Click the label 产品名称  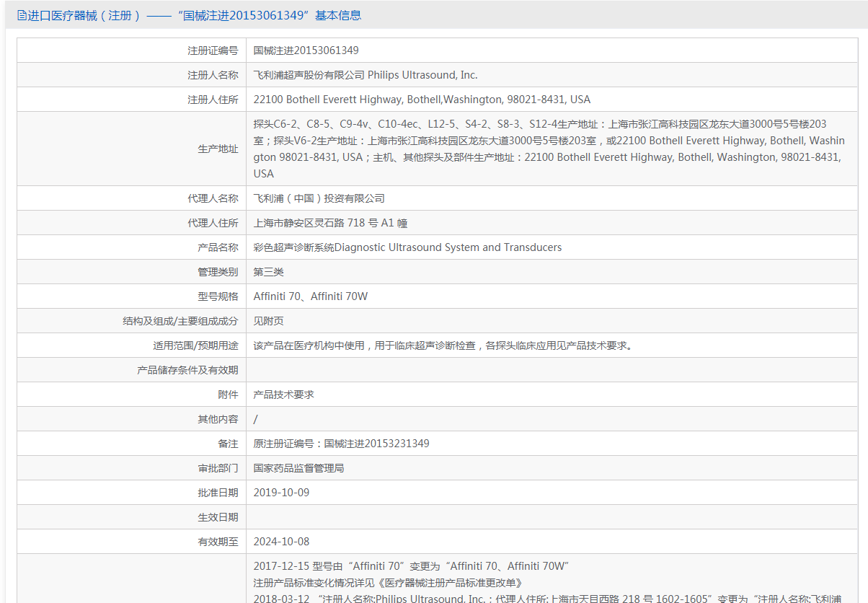(218, 247)
